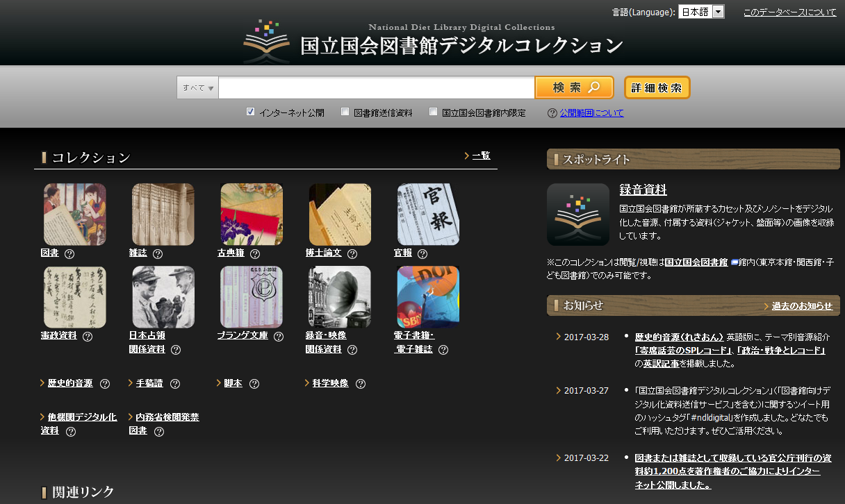This screenshot has height=504, width=845.
Task: Enable the 図書館送信資料 checkbox
Action: coord(345,112)
